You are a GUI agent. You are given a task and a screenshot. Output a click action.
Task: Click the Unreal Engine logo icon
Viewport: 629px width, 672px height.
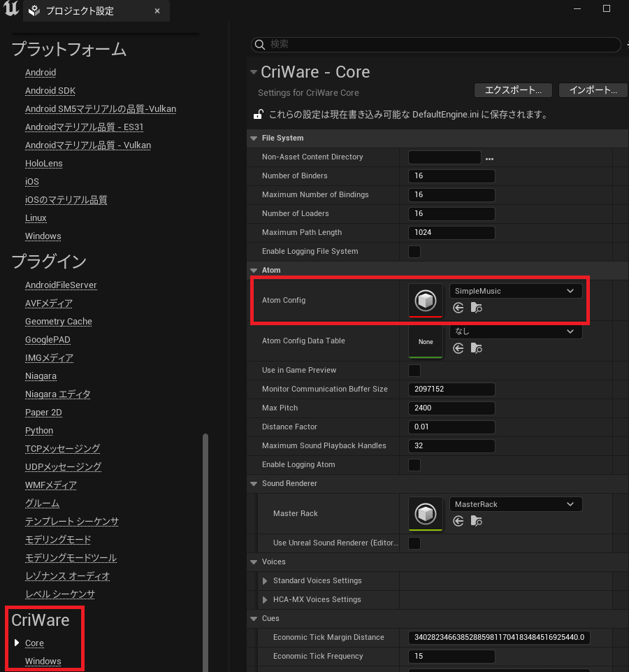click(x=11, y=8)
